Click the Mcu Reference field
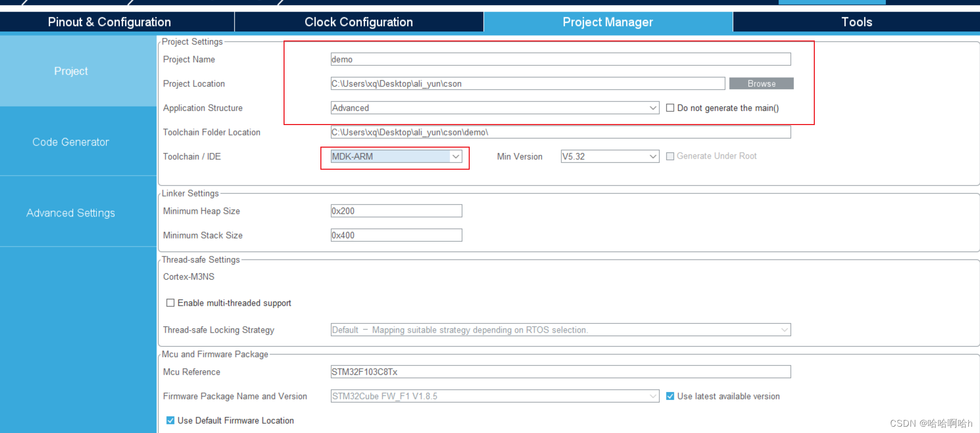Image resolution: width=980 pixels, height=433 pixels. [x=560, y=372]
